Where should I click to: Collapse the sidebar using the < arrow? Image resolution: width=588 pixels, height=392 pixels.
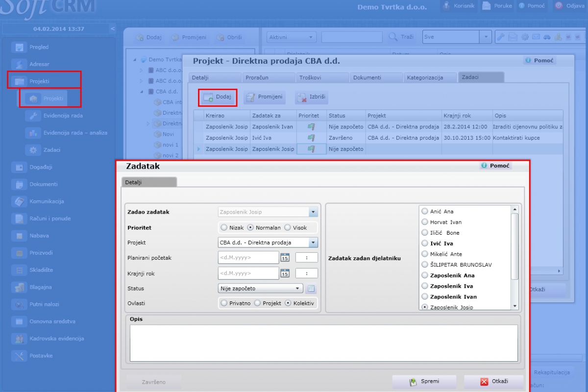click(x=112, y=29)
